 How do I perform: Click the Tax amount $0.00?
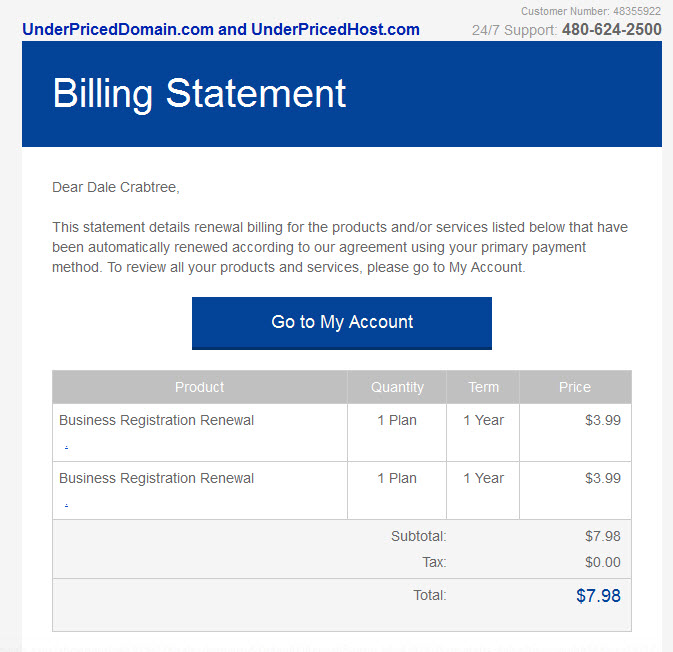pyautogui.click(x=603, y=562)
